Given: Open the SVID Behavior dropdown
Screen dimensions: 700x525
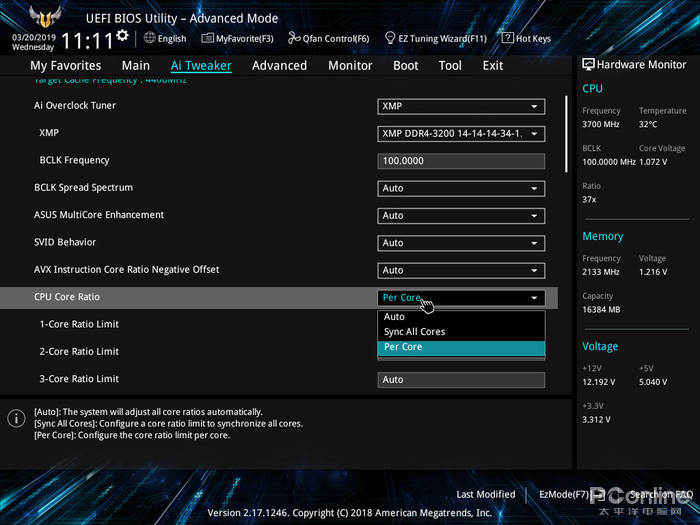Looking at the screenshot, I should 461,243.
